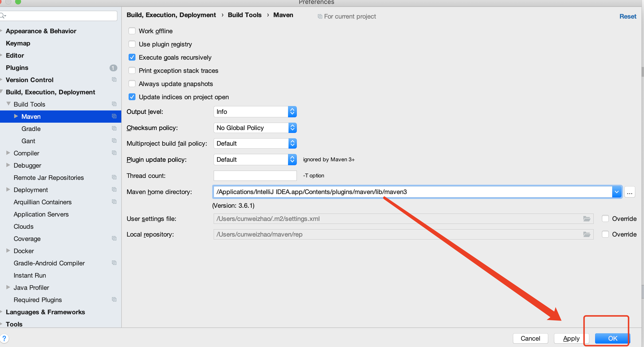Viewport: 644px width, 347px height.
Task: Click project-level icon beside Gradle entry
Action: [114, 128]
